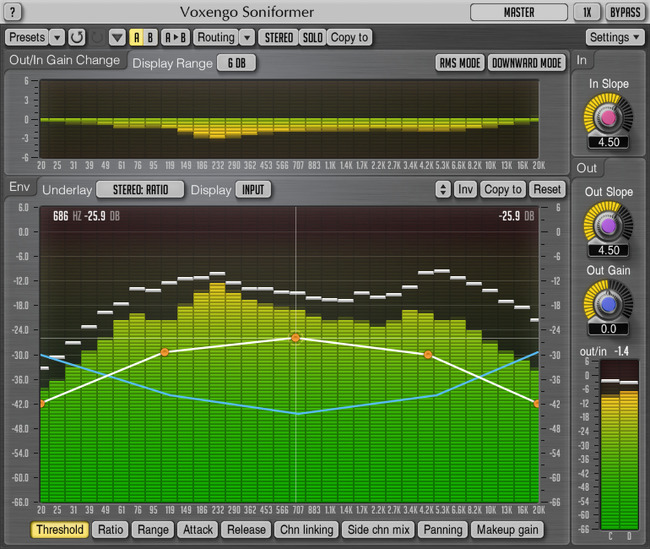Select the Chn linking envelope tab
Viewport: 650px width, 549px height.
pyautogui.click(x=307, y=530)
